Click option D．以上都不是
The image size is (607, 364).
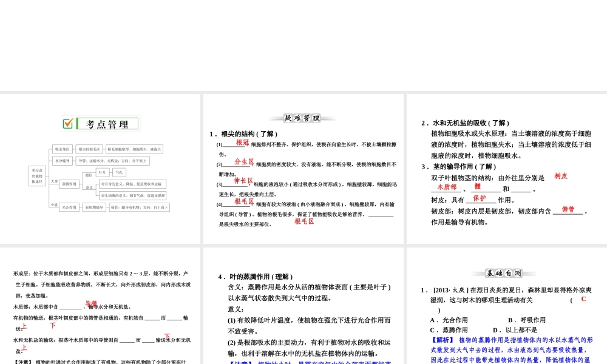pos(515,330)
